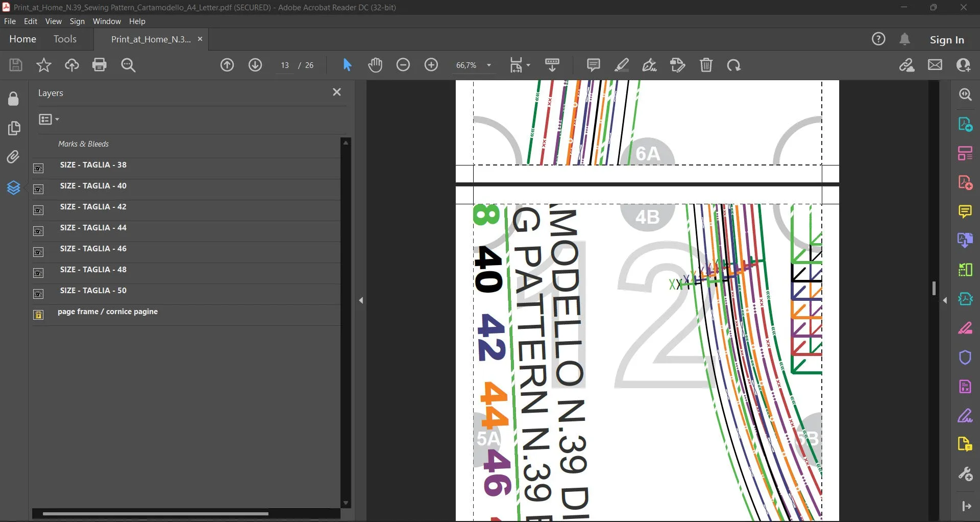Toggle the locked page frame layer icon
980x522 pixels.
click(x=38, y=315)
